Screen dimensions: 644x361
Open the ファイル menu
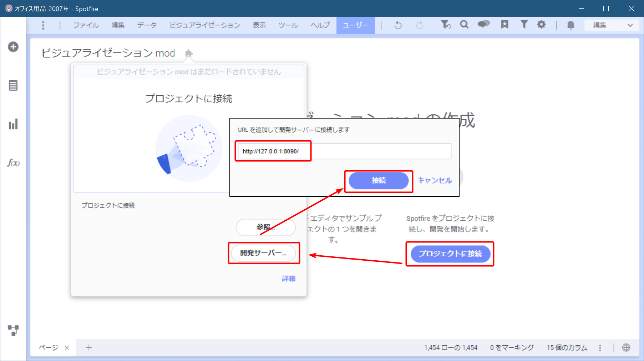coord(86,25)
